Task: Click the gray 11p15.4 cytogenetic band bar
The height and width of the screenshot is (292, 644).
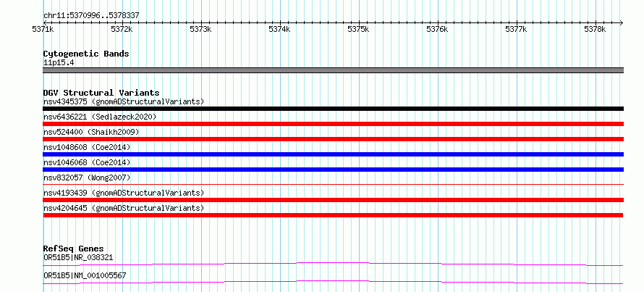Action: pyautogui.click(x=333, y=70)
